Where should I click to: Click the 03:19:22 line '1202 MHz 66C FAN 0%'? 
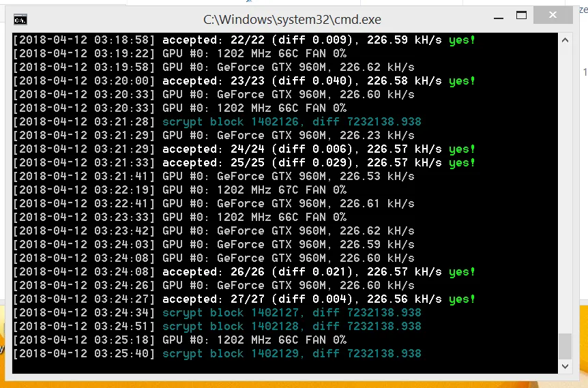[179, 53]
